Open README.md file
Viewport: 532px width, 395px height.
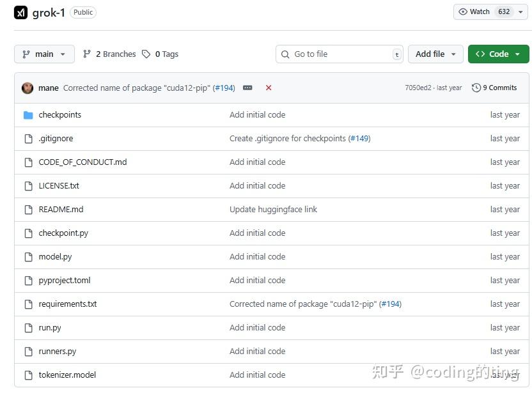[61, 210]
